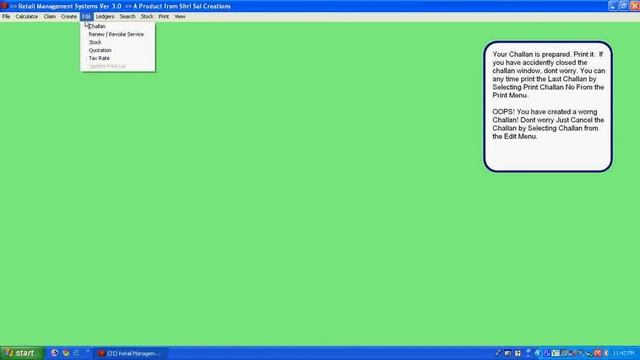Open the Calculator menu
The image size is (640, 360).
tap(27, 17)
